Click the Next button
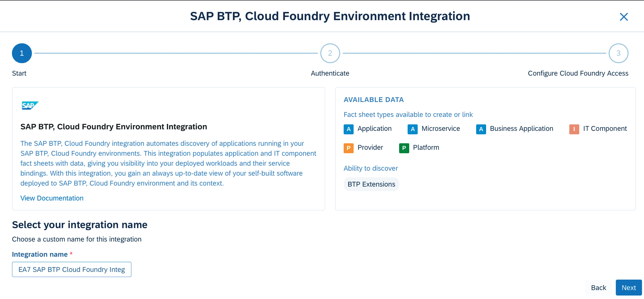This screenshot has width=644, height=299. pos(629,288)
